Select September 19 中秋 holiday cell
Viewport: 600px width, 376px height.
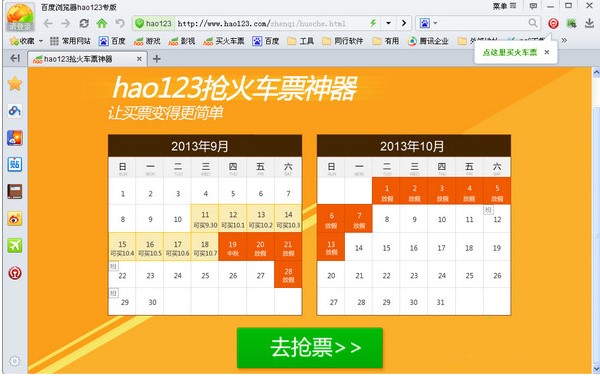pyautogui.click(x=233, y=247)
